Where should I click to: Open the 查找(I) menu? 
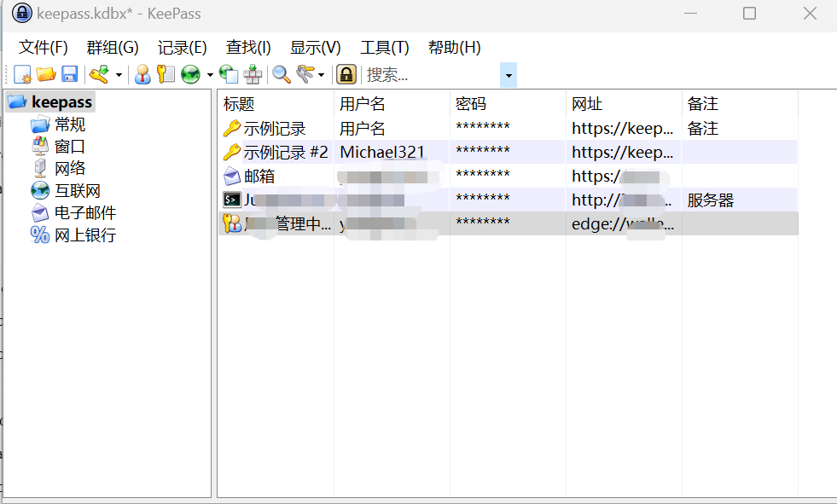248,48
